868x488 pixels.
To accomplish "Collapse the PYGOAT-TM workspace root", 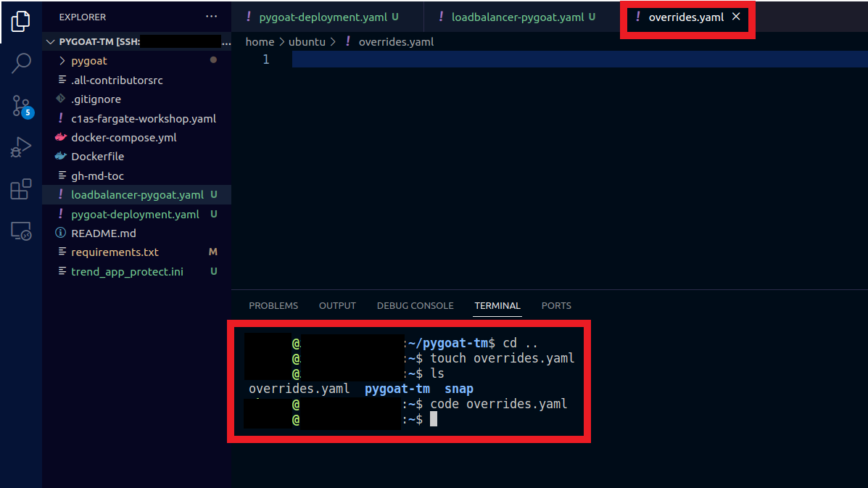I will pos(50,41).
